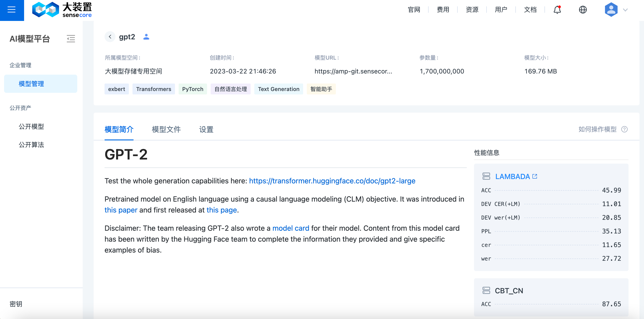Click the 性能信息 section title

pos(487,153)
